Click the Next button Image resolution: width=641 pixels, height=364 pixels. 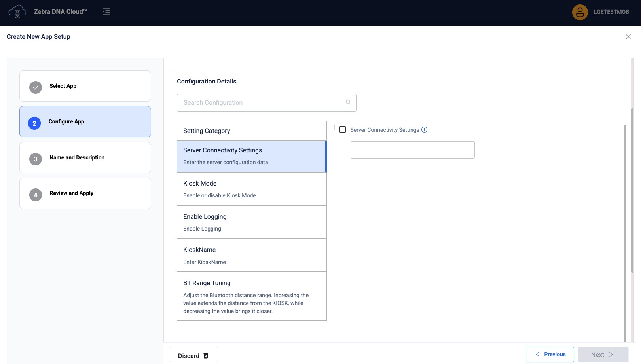click(603, 355)
